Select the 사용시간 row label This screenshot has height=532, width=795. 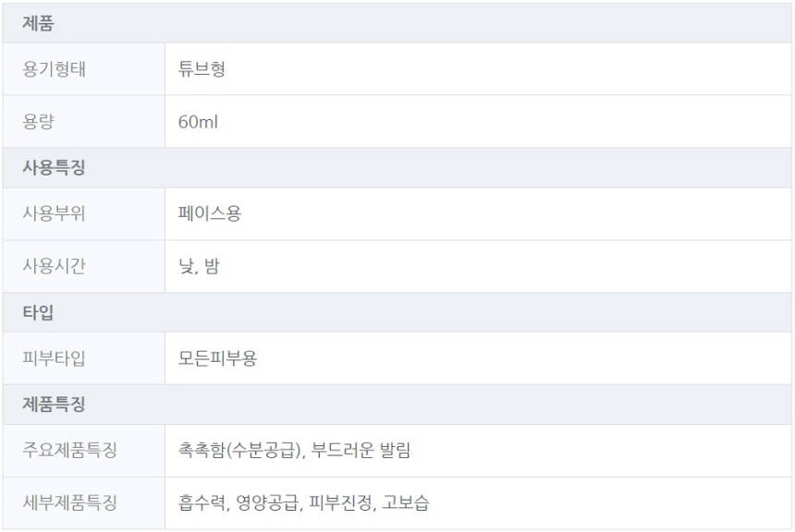tap(54, 267)
